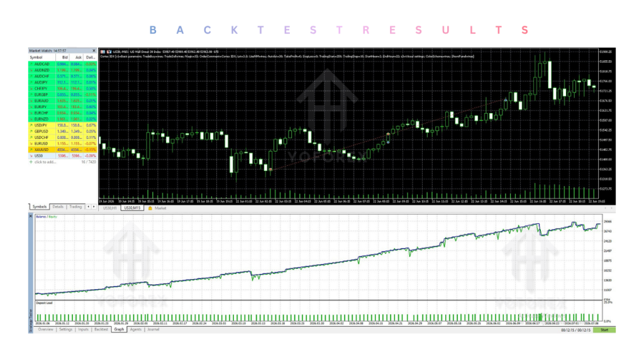Open the Inputs tab in Strategy Tester
Viewport: 644px width, 362px height.
[x=84, y=329]
